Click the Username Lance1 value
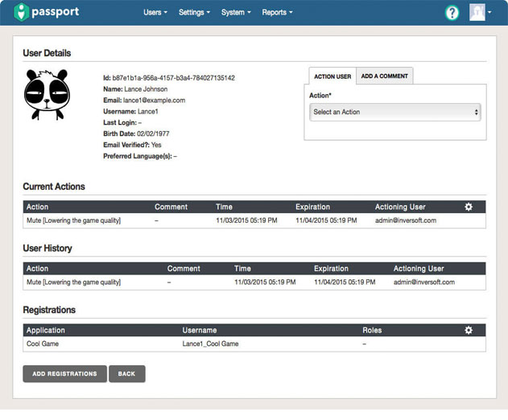 [148, 111]
